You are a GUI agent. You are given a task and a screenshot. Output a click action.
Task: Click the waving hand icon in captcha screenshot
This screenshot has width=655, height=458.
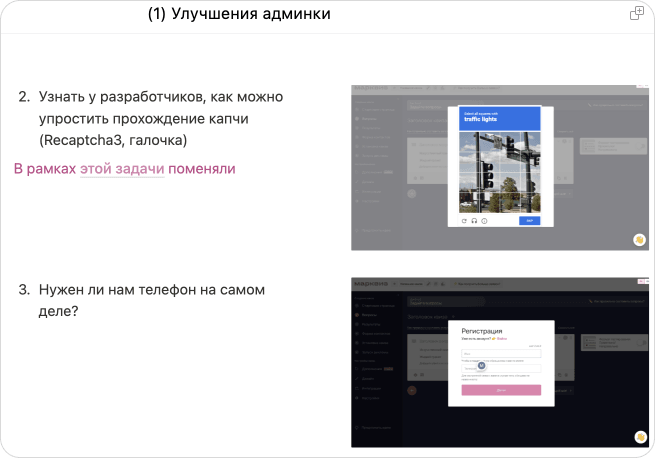(639, 240)
